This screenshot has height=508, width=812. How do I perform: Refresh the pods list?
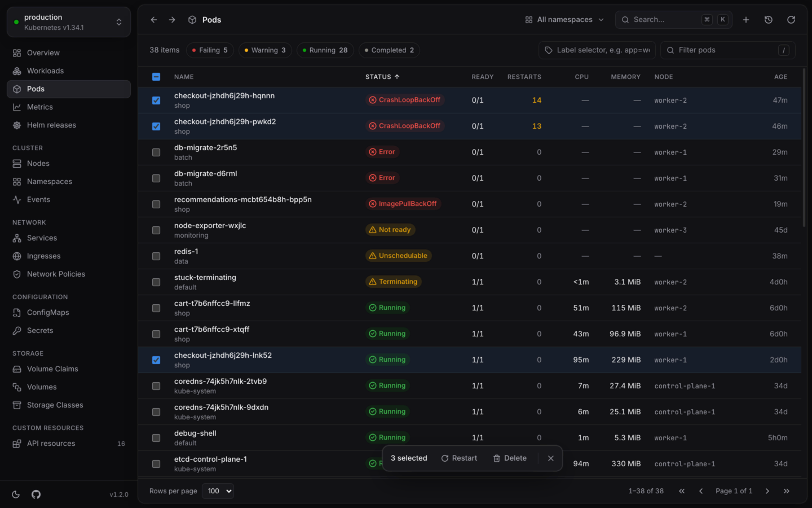[791, 20]
